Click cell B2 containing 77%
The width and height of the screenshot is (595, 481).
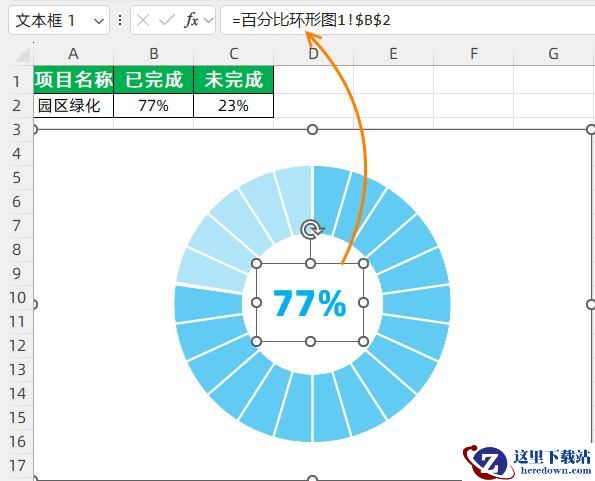click(154, 105)
